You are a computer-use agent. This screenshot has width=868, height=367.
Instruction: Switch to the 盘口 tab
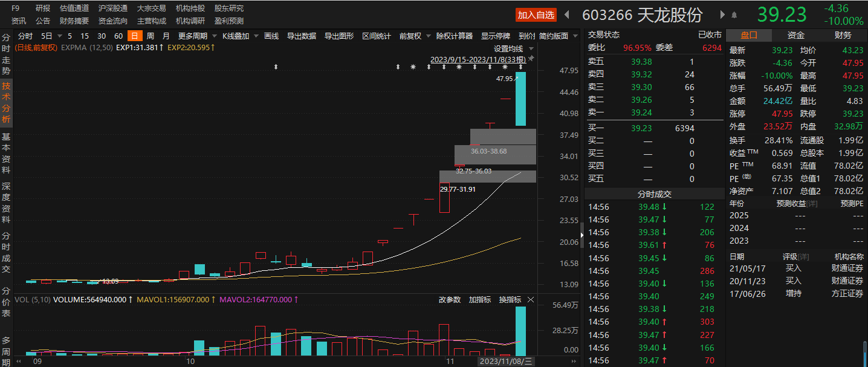click(x=749, y=35)
